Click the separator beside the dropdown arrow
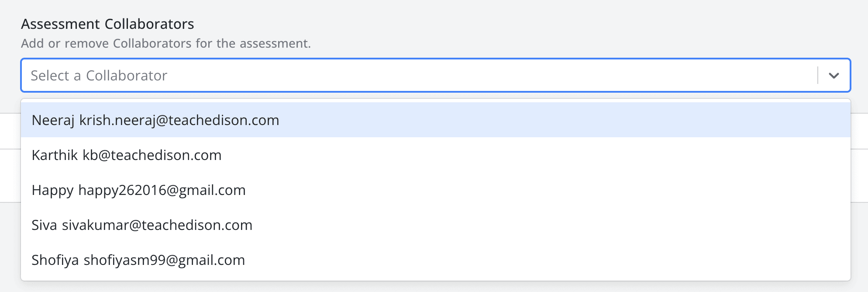This screenshot has width=868, height=292. (818, 76)
